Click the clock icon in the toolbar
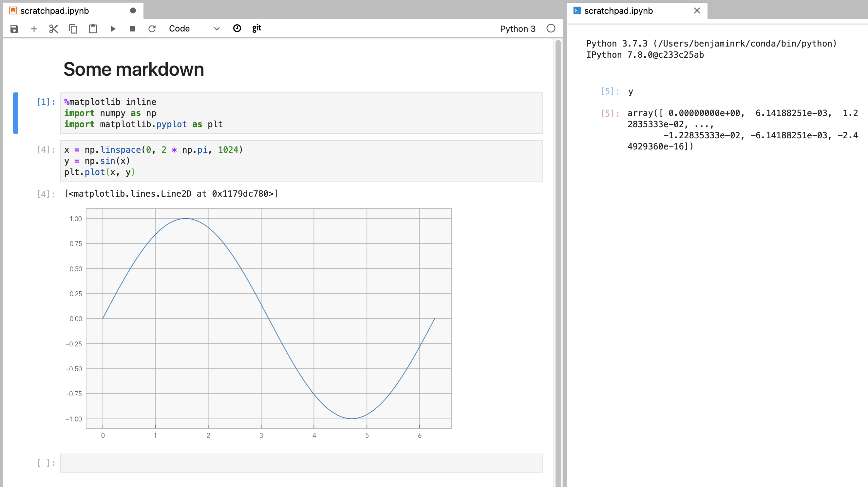 tap(237, 28)
